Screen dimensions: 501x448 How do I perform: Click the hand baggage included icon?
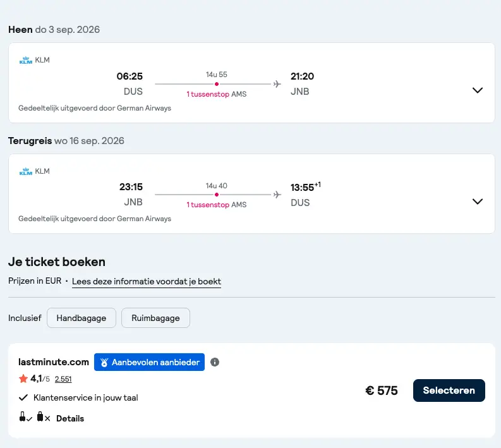pyautogui.click(x=25, y=417)
